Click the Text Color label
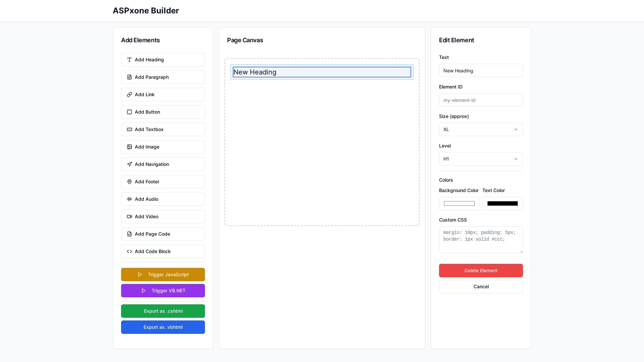644x362 pixels. pyautogui.click(x=493, y=190)
